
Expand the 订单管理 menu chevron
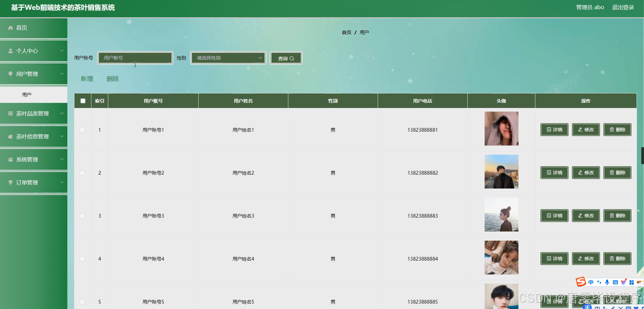pos(62,182)
